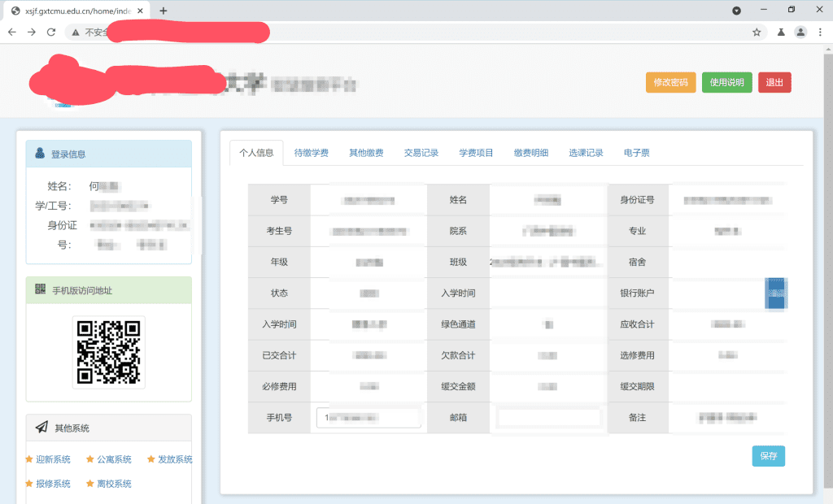Click the 备注 label cell
Image resolution: width=833 pixels, height=504 pixels.
[x=638, y=418]
